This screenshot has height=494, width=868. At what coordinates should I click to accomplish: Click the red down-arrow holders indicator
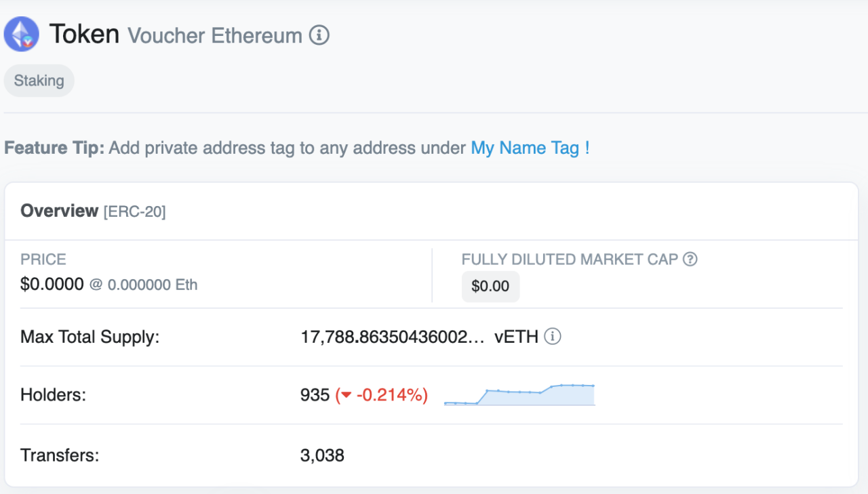pyautogui.click(x=346, y=396)
